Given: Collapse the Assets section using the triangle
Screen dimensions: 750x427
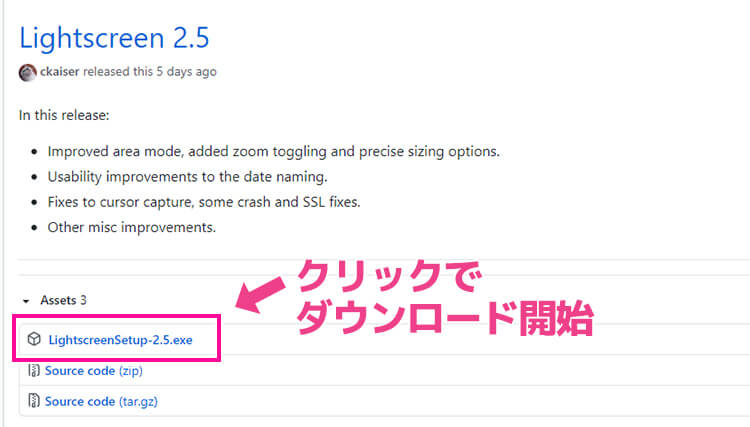Looking at the screenshot, I should [x=25, y=300].
